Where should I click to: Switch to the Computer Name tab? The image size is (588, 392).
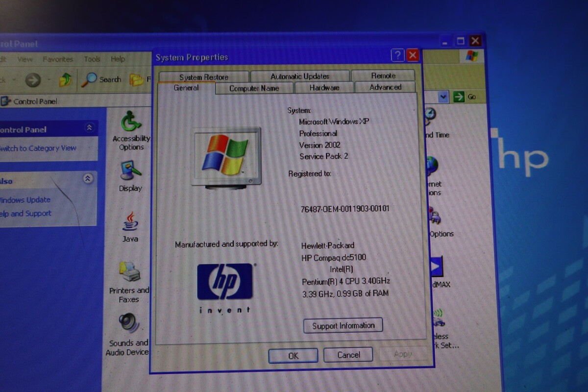point(254,89)
